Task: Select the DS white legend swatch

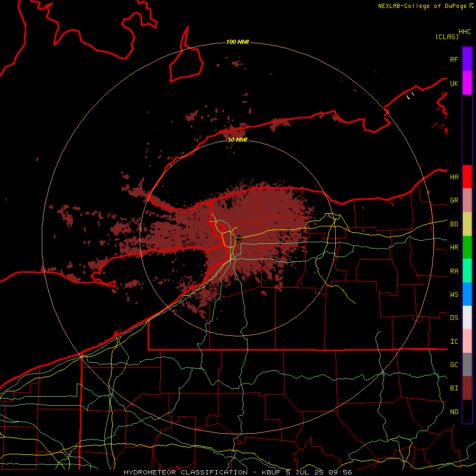Action: 467,317
